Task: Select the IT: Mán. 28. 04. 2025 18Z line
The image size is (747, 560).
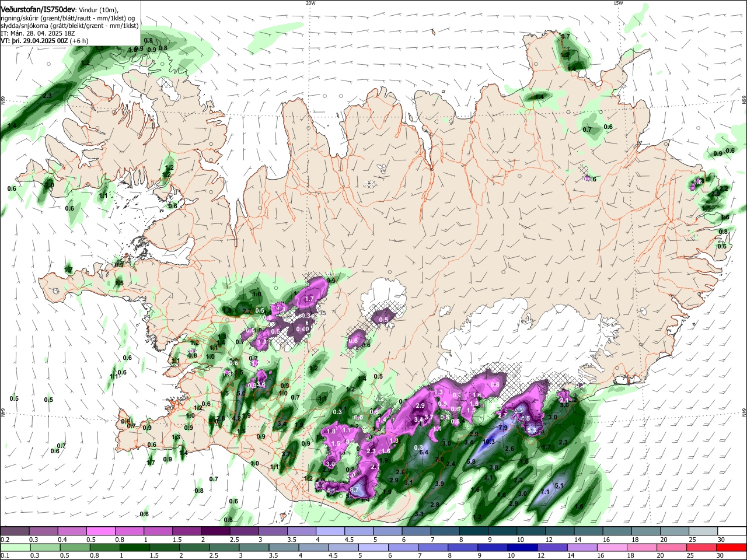Action: (x=39, y=33)
